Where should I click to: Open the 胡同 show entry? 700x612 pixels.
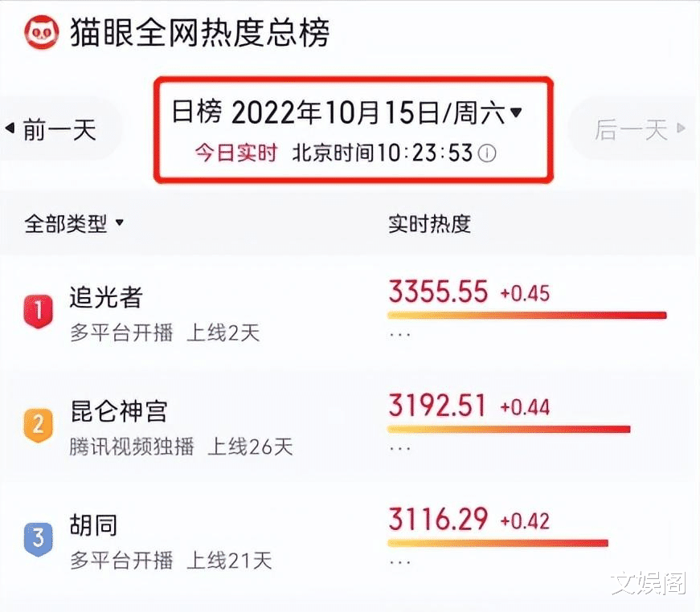click(94, 525)
